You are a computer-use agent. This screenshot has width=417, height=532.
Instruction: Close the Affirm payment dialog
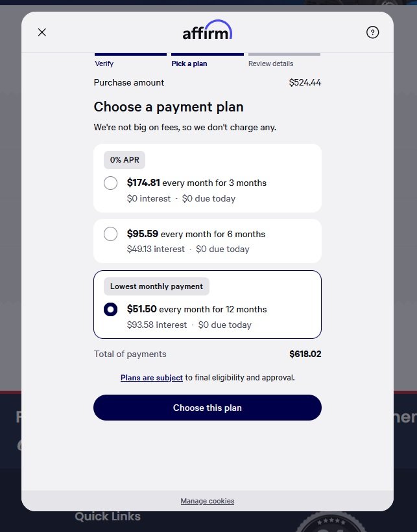point(42,32)
